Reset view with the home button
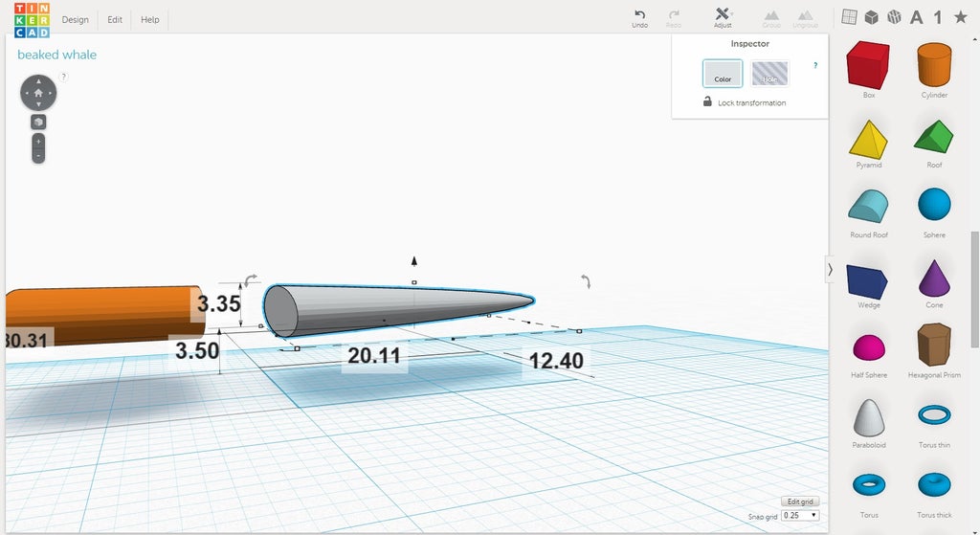Viewport: 980px width, 535px height. (x=38, y=93)
